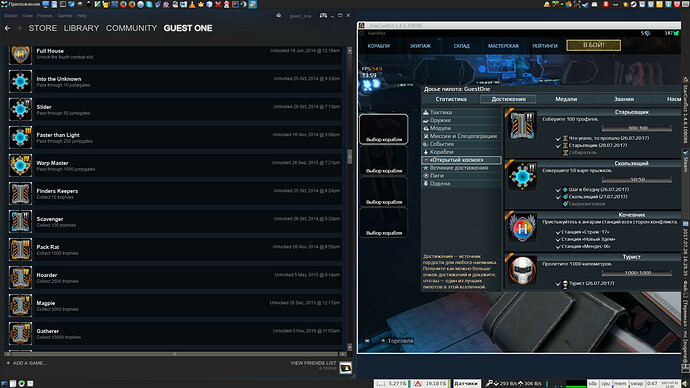Switch to the Медали profile tab
Image resolution: width=690 pixels, height=388 pixels.
(x=566, y=99)
